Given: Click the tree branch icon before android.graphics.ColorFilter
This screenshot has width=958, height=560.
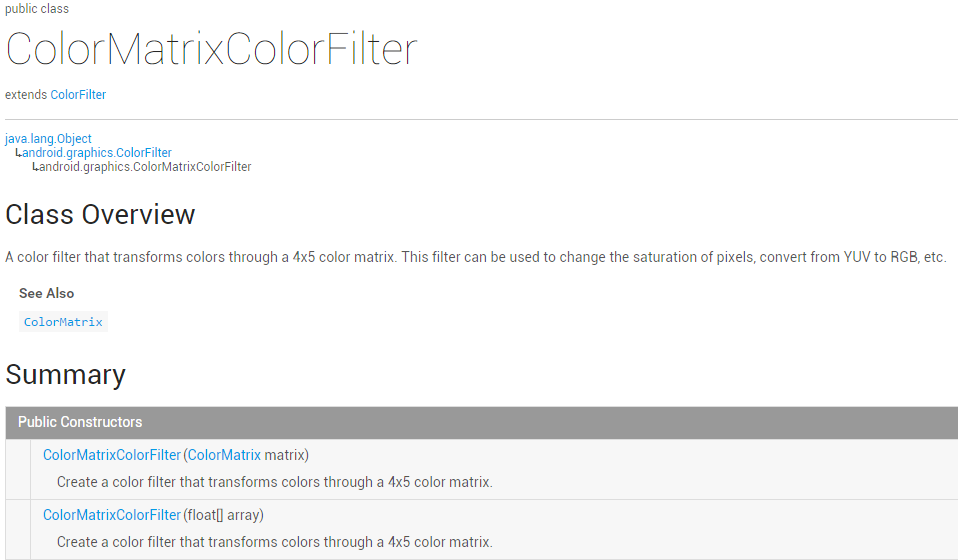Looking at the screenshot, I should (x=18, y=153).
